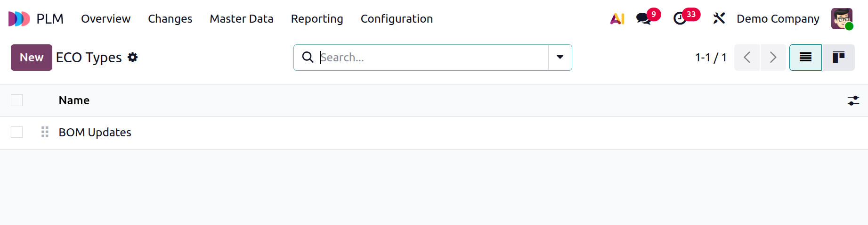Open the developer tools wrench icon
Screen dimensions: 868x225
(x=719, y=19)
